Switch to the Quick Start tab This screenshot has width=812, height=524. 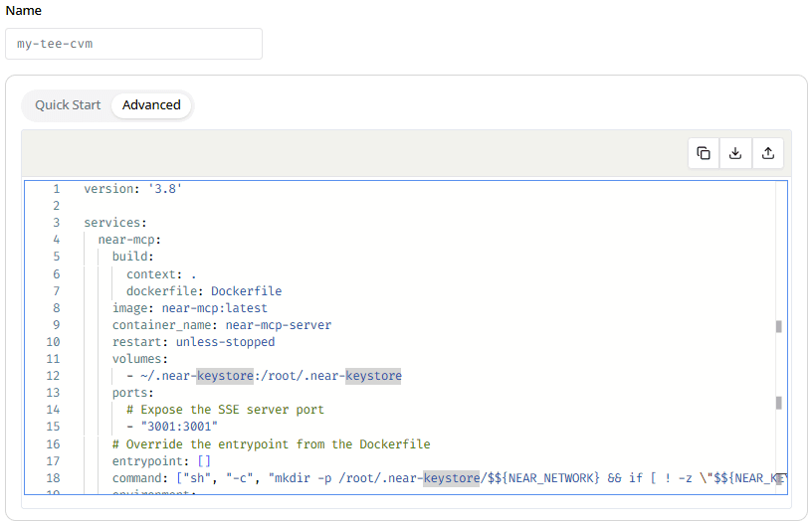point(68,105)
